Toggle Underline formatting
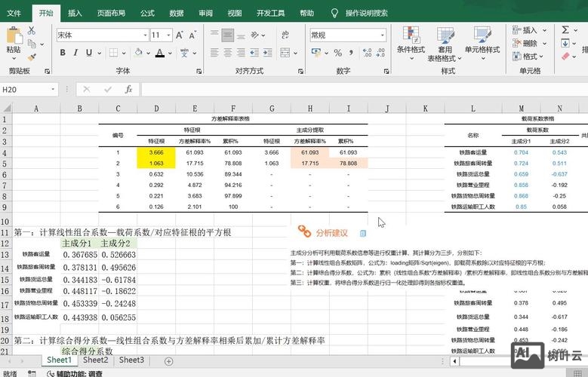 pyautogui.click(x=89, y=53)
